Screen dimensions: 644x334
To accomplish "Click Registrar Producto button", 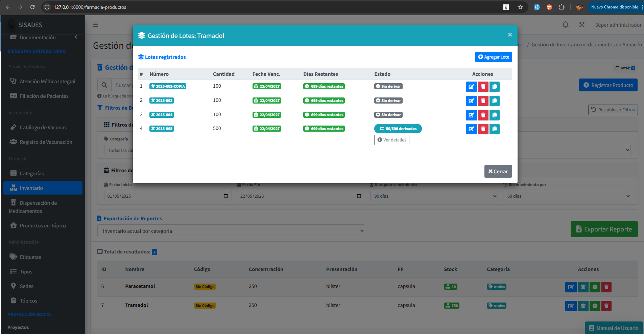I will 608,85.
